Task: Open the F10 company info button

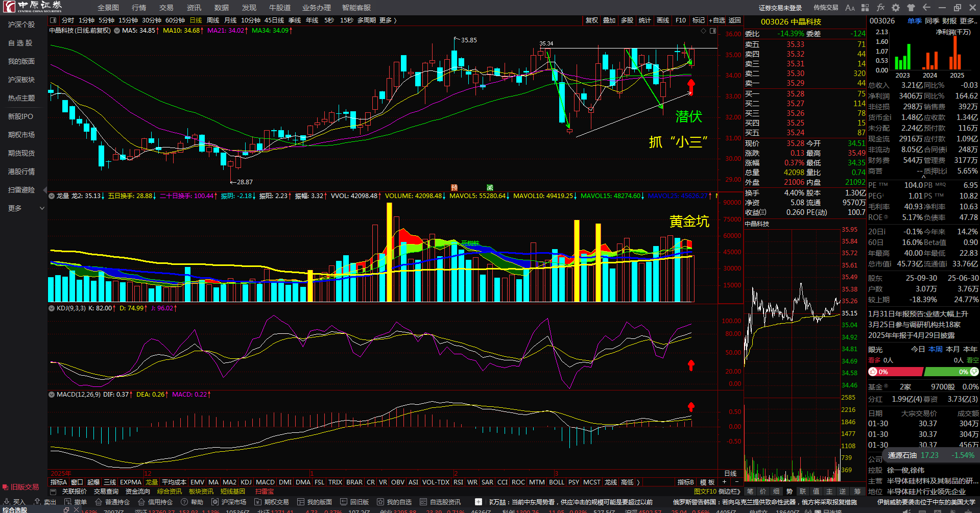Action: coord(681,20)
